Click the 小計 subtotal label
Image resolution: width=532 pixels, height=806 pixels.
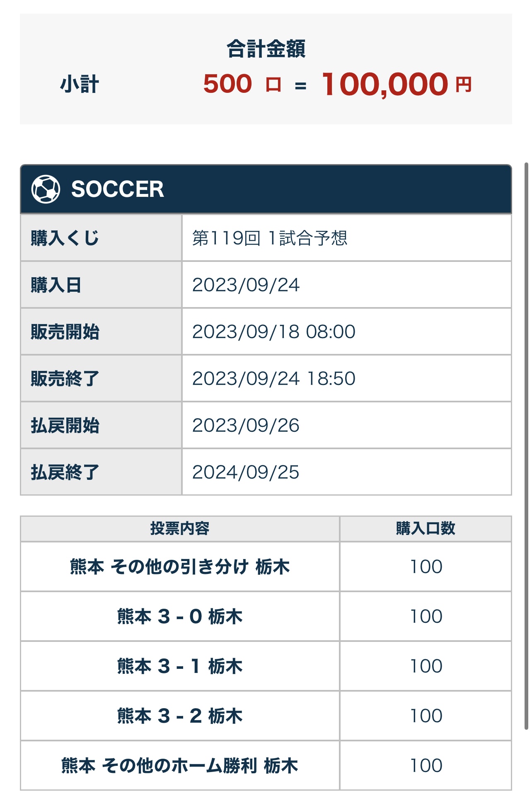(80, 85)
